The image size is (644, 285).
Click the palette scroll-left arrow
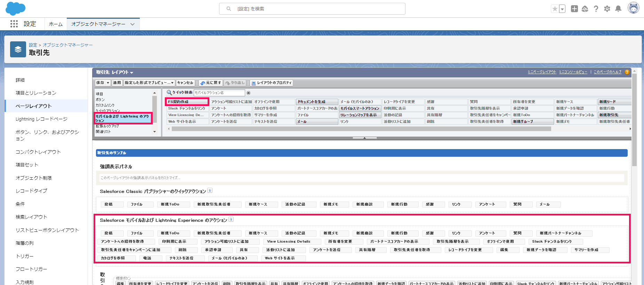[169, 129]
